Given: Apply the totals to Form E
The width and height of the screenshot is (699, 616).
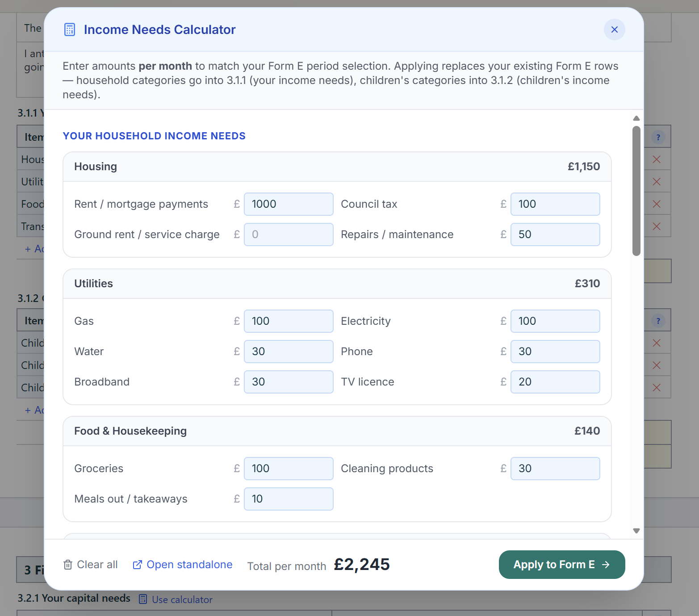Looking at the screenshot, I should pyautogui.click(x=562, y=565).
